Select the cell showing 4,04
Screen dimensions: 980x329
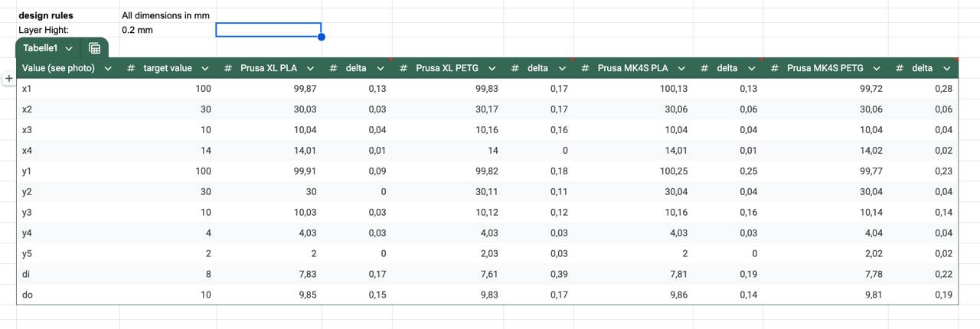click(825, 233)
